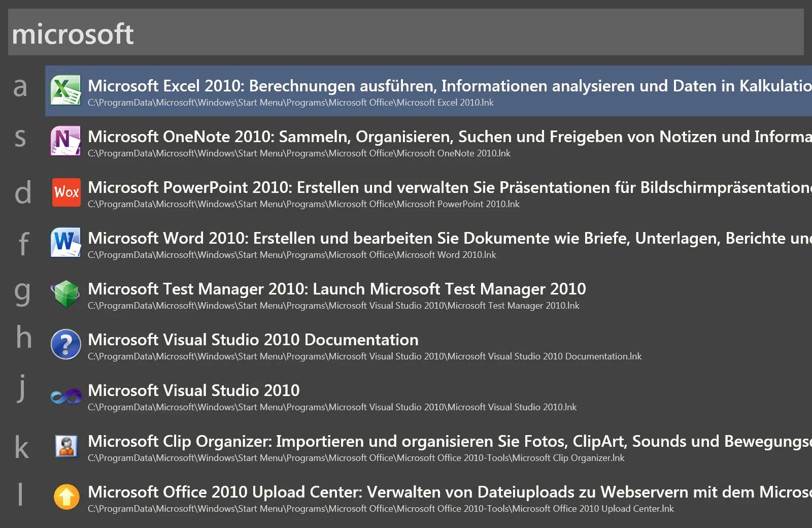This screenshot has height=528, width=812.
Task: Click the path ending in Microsoft Visual Studio 2010.lnk
Action: coord(332,407)
